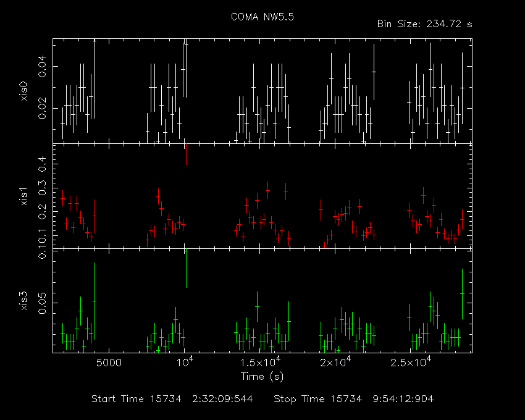Click the 0.4 tick label on xis1 axis
The height and width of the screenshot is (420, 525).
(x=43, y=164)
